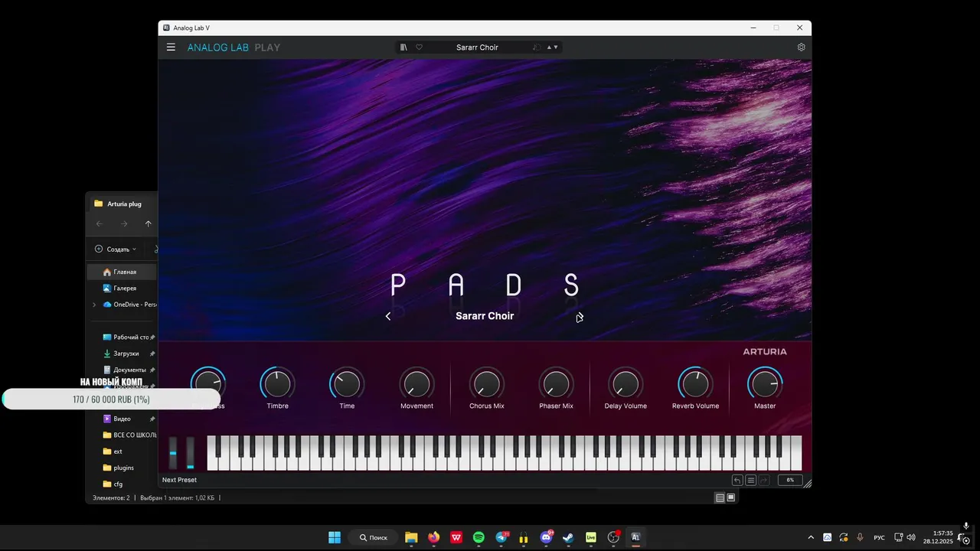Viewport: 980px width, 551px height.
Task: Open OneDrive - Personal in Explorer sidebar
Action: coord(129,305)
